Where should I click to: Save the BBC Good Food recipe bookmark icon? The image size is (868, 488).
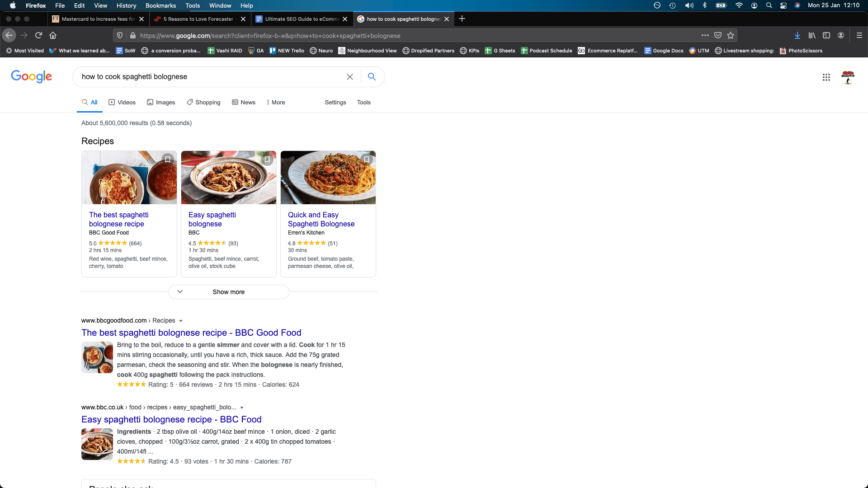pos(168,160)
